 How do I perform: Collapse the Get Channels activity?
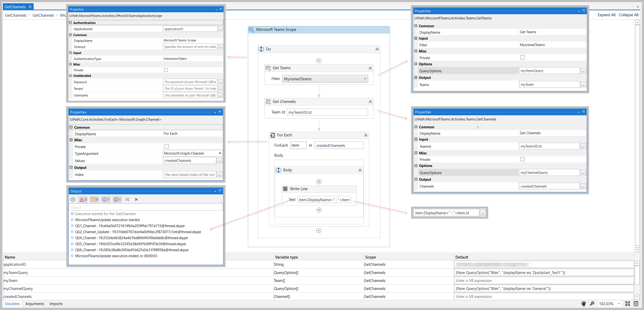[x=370, y=102]
